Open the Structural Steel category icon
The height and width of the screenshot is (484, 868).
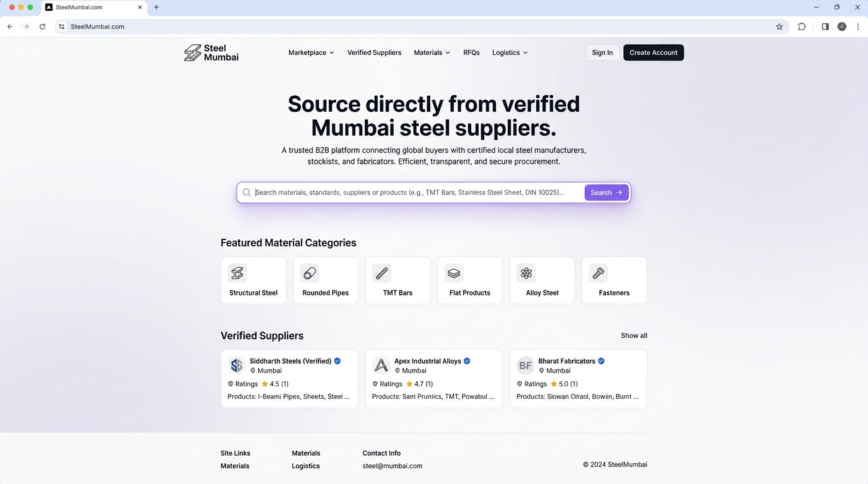[x=237, y=273]
